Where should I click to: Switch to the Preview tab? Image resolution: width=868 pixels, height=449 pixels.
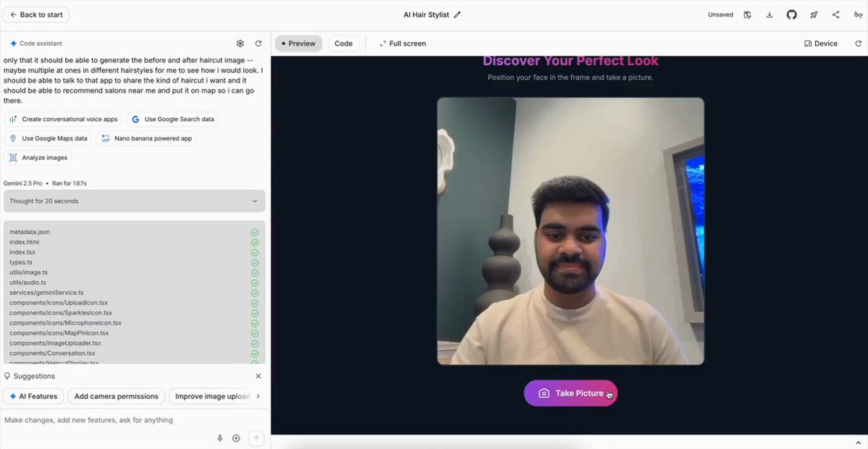[x=298, y=43]
